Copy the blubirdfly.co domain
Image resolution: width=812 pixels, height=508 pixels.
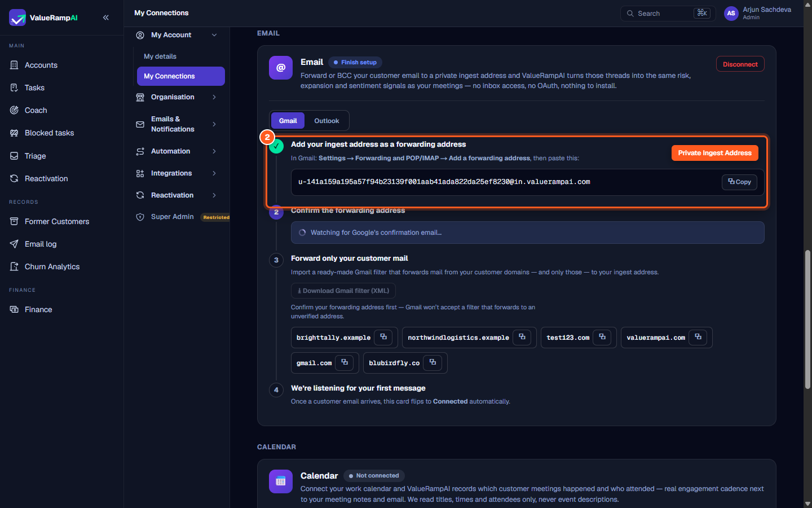click(433, 363)
